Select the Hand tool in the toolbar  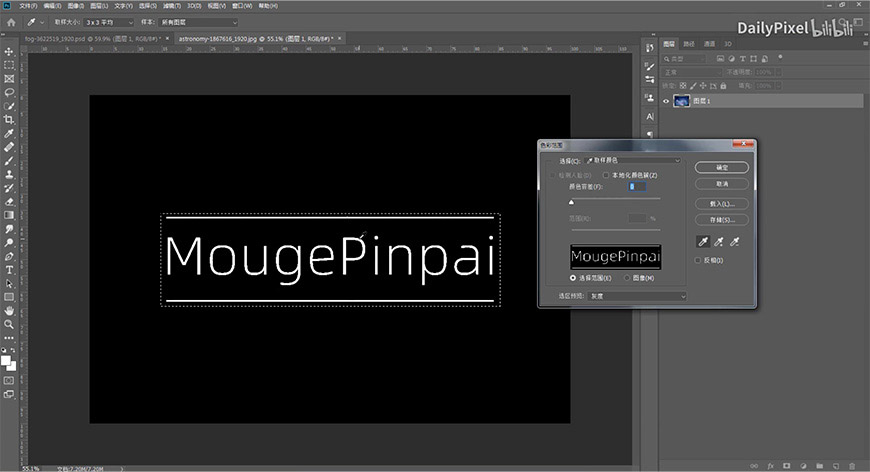[9, 311]
